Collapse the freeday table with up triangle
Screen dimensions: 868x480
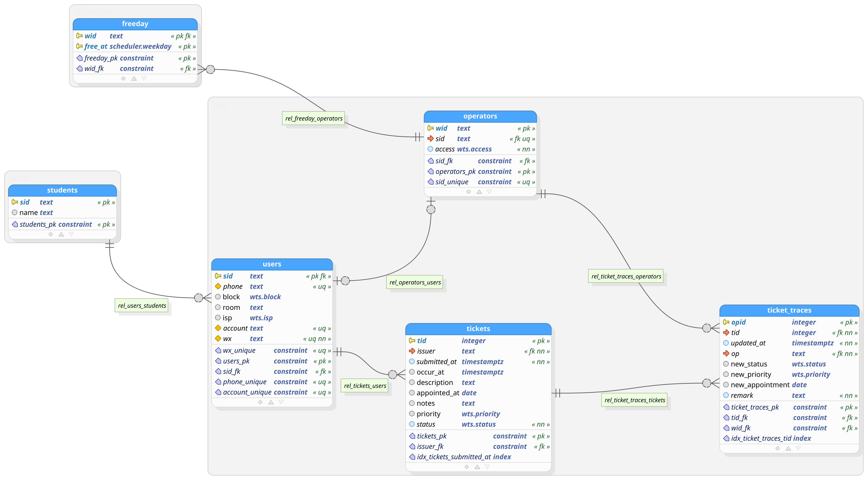click(134, 78)
